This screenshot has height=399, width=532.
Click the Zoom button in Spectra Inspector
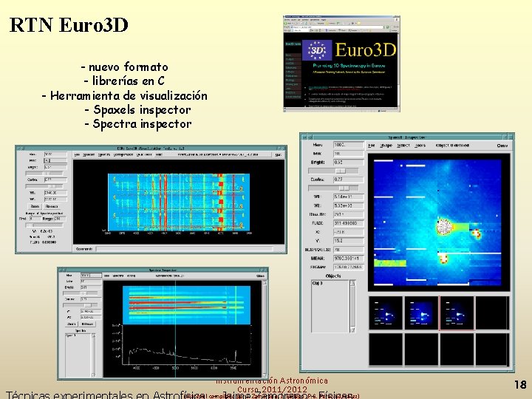71,324
